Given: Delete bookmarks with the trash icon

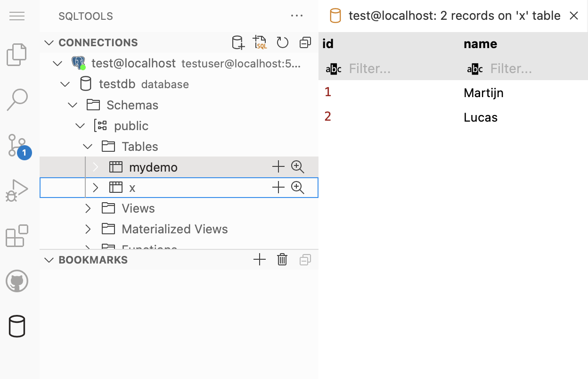Looking at the screenshot, I should (x=282, y=260).
